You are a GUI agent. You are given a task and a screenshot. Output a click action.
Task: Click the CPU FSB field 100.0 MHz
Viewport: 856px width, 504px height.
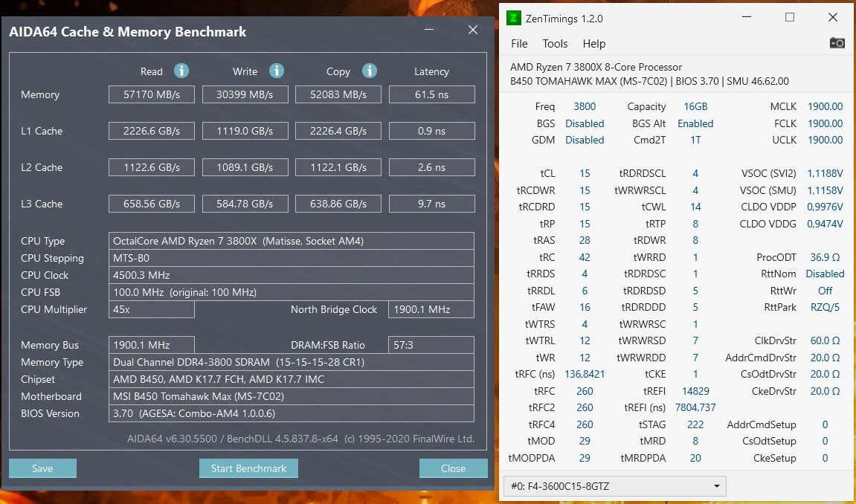click(292, 292)
